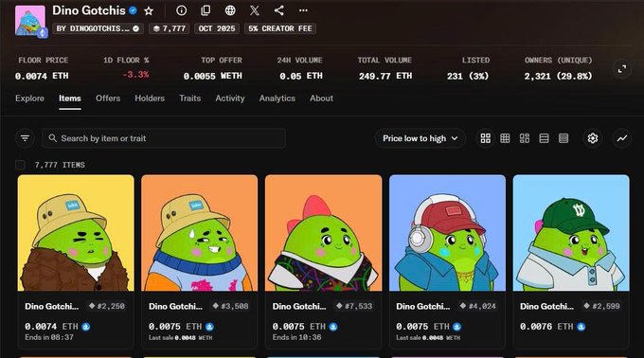Click the 5% CREATOR FEE badge
The width and height of the screenshot is (644, 358).
pos(280,28)
